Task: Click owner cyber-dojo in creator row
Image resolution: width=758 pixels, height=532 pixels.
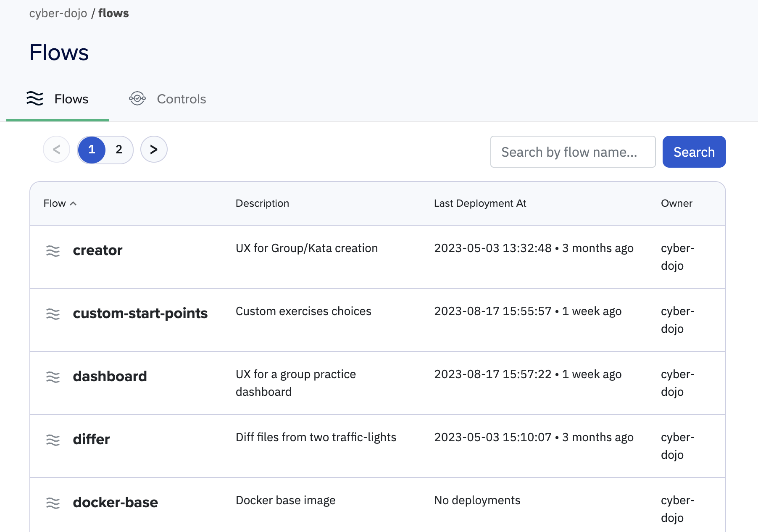Action: coord(677,257)
